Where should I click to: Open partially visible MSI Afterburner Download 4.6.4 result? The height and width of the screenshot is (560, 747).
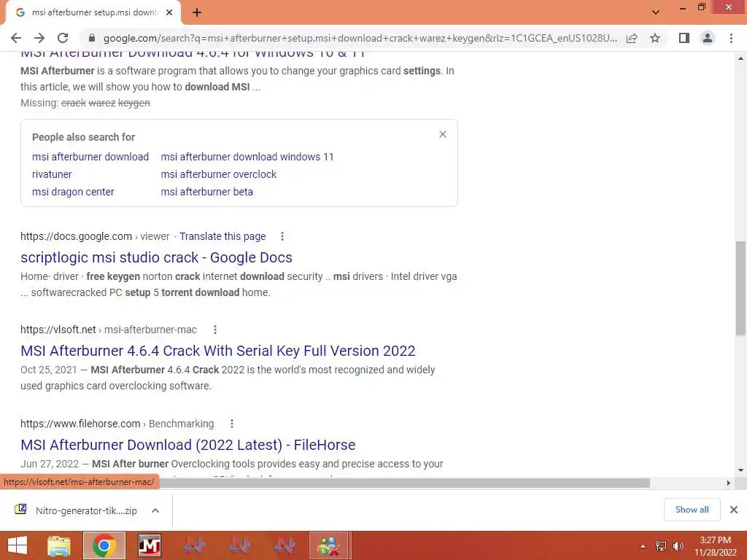coord(193,54)
